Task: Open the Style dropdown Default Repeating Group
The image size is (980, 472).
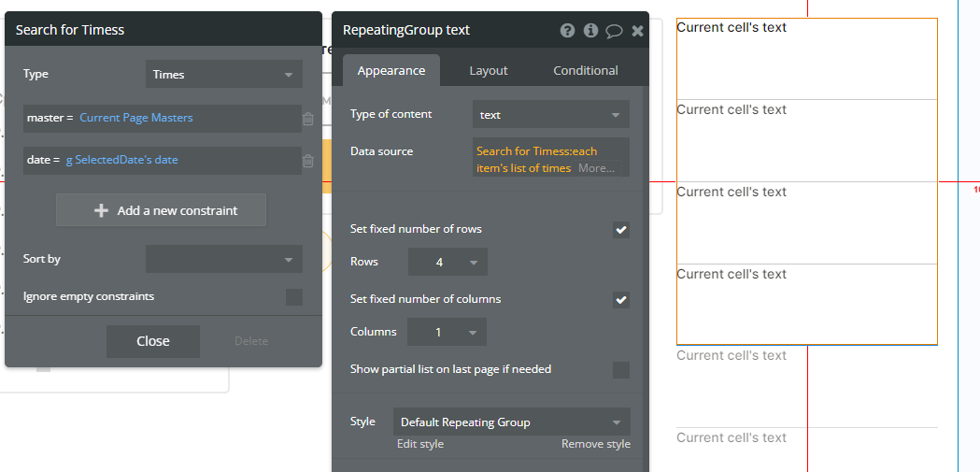Action: click(x=511, y=422)
